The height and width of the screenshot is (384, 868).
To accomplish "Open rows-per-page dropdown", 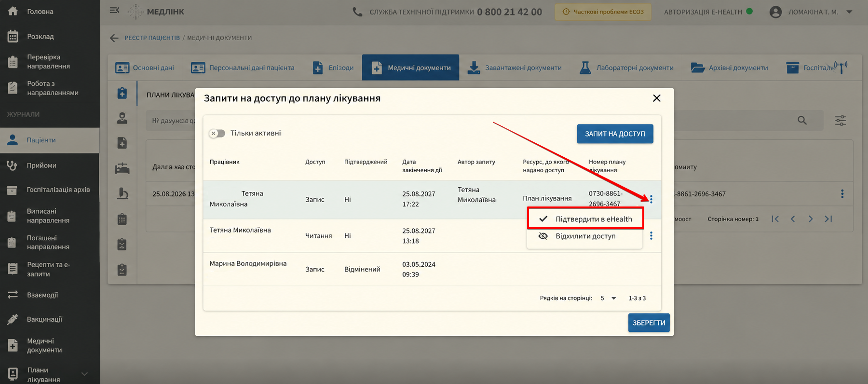I will pos(609,299).
